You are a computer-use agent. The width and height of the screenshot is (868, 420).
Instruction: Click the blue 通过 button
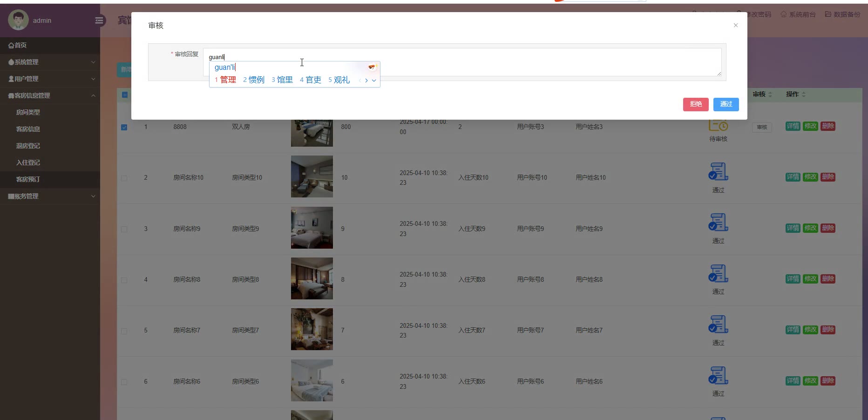tap(726, 104)
